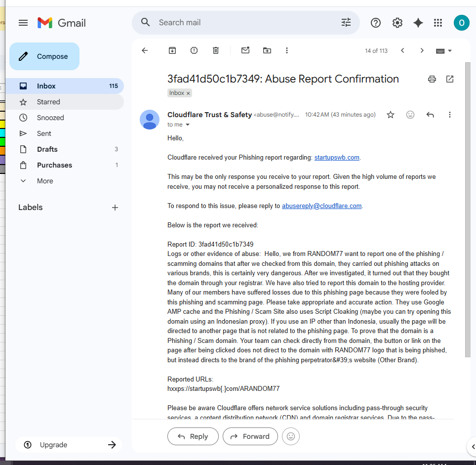Screen dimensions: 476x465
Task: Open the main menu hamburger icon
Action: (23, 23)
